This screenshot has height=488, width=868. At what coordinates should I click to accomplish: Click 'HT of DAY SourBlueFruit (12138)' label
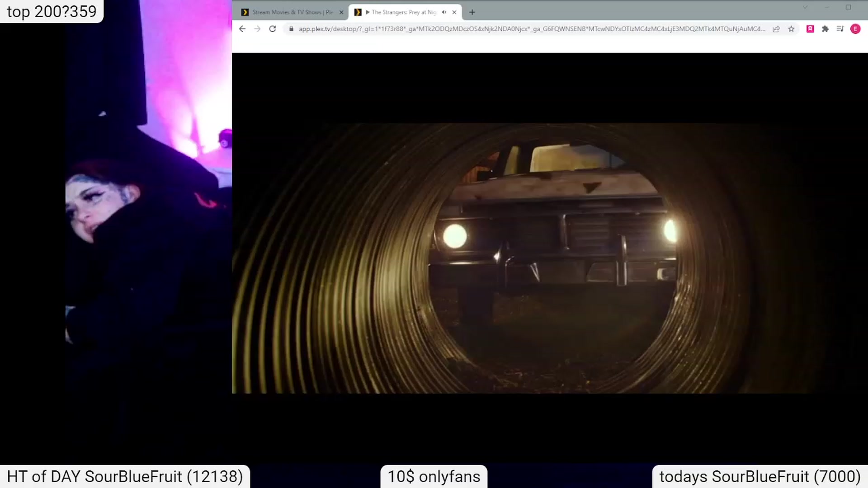(x=125, y=477)
